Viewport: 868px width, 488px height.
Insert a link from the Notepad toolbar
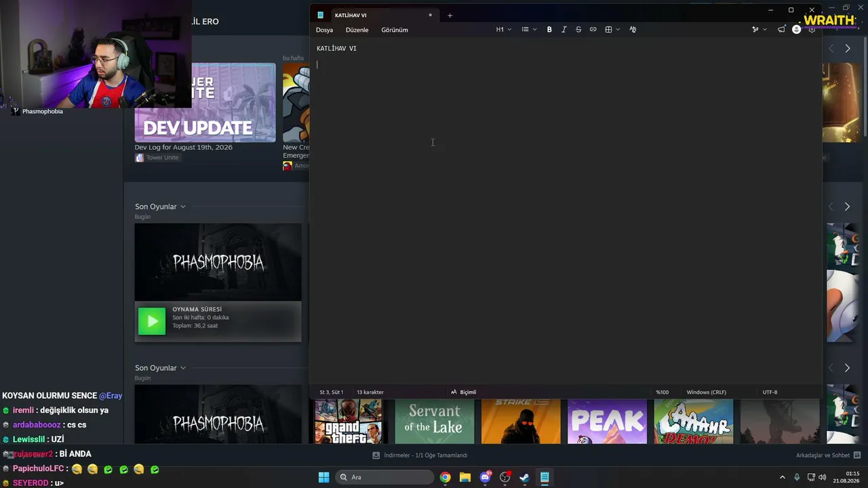click(x=593, y=30)
